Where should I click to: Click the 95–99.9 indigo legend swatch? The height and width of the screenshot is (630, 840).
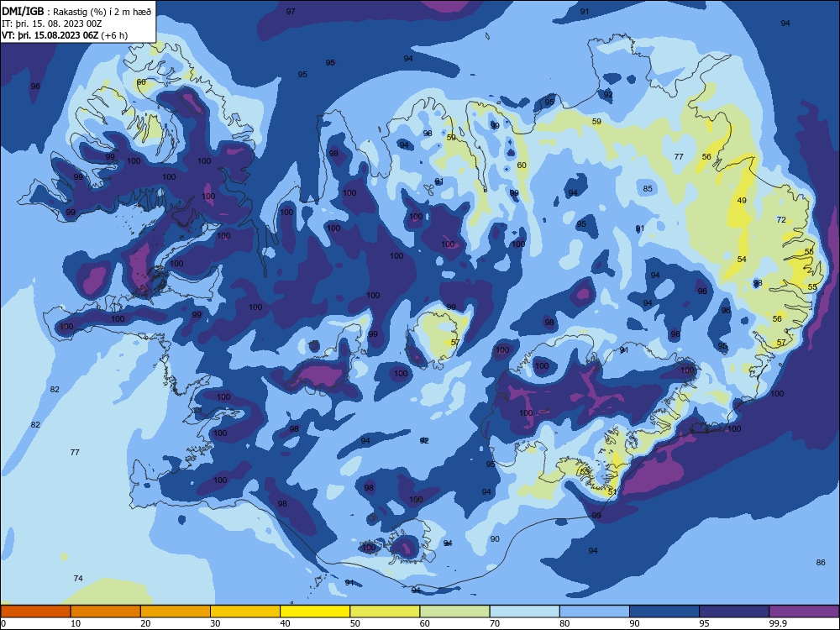click(x=734, y=612)
